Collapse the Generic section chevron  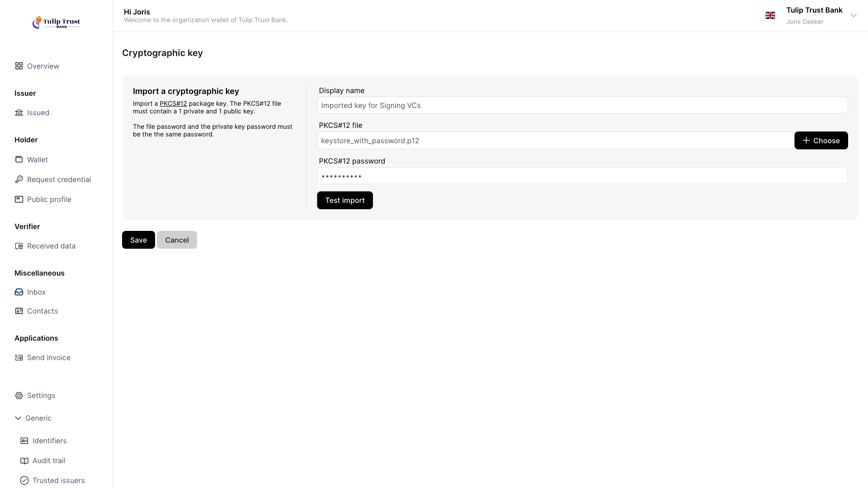pos(18,418)
